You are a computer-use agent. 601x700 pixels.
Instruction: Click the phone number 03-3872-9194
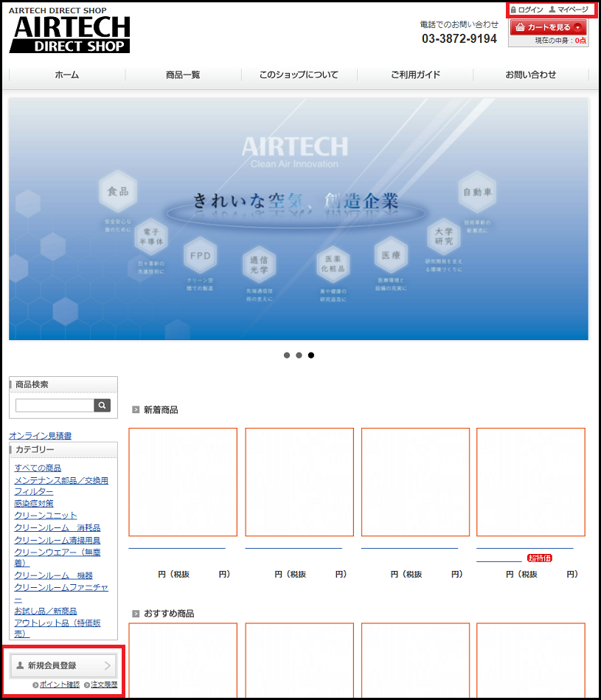click(x=459, y=39)
